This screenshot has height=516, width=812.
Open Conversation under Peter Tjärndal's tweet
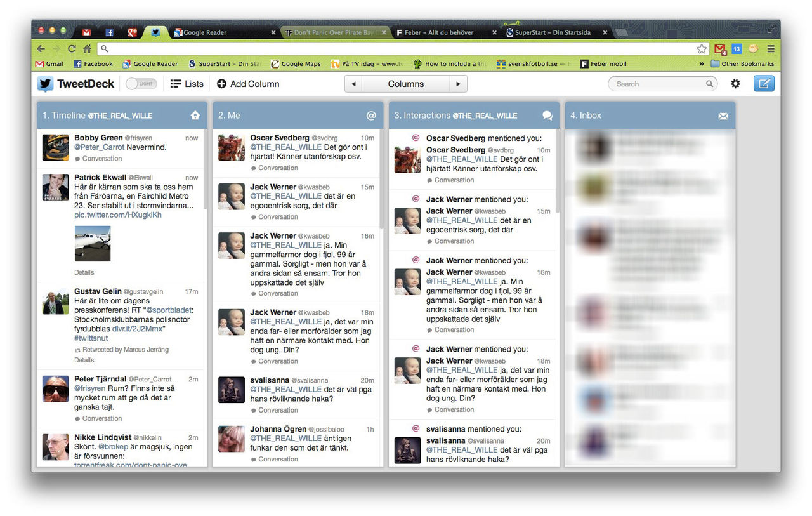point(98,418)
